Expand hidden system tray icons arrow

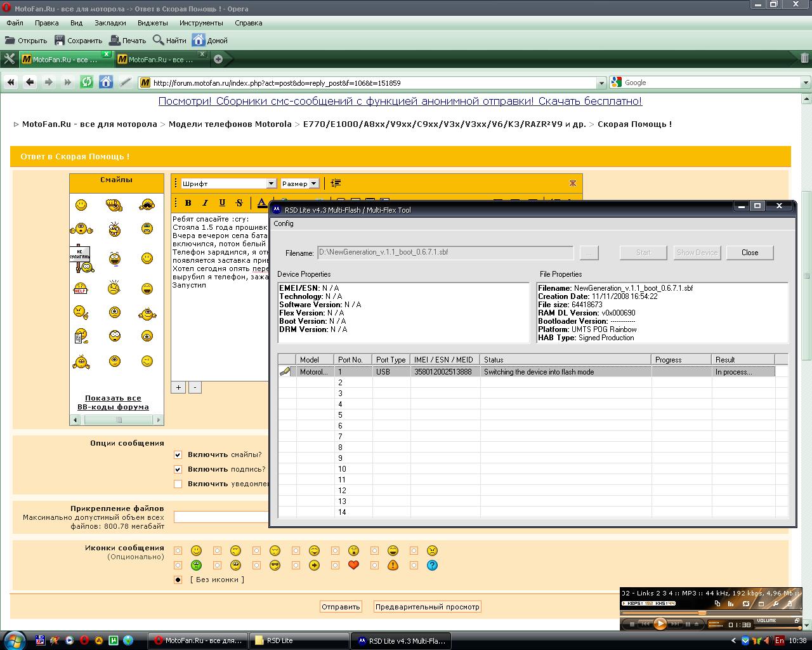pos(734,640)
